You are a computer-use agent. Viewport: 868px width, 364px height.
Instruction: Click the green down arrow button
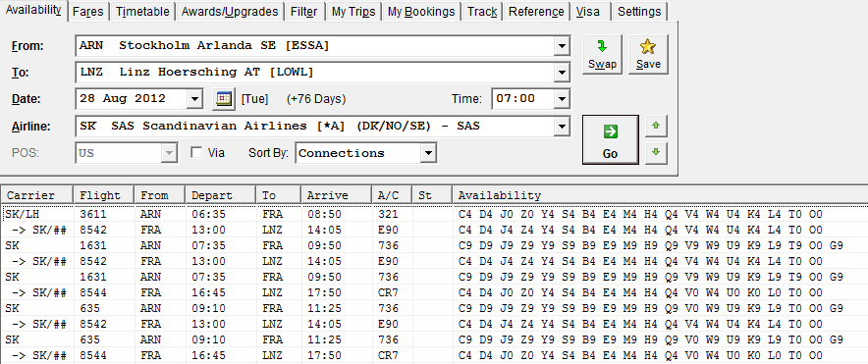(656, 153)
